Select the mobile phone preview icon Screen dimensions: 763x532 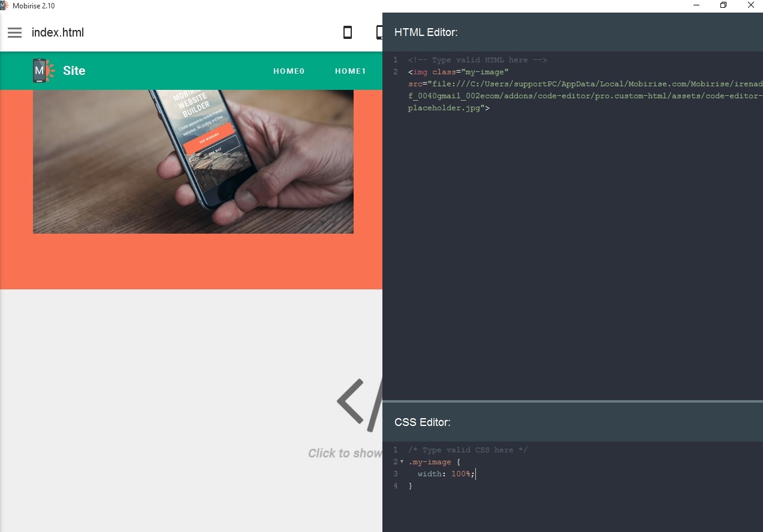coord(347,32)
